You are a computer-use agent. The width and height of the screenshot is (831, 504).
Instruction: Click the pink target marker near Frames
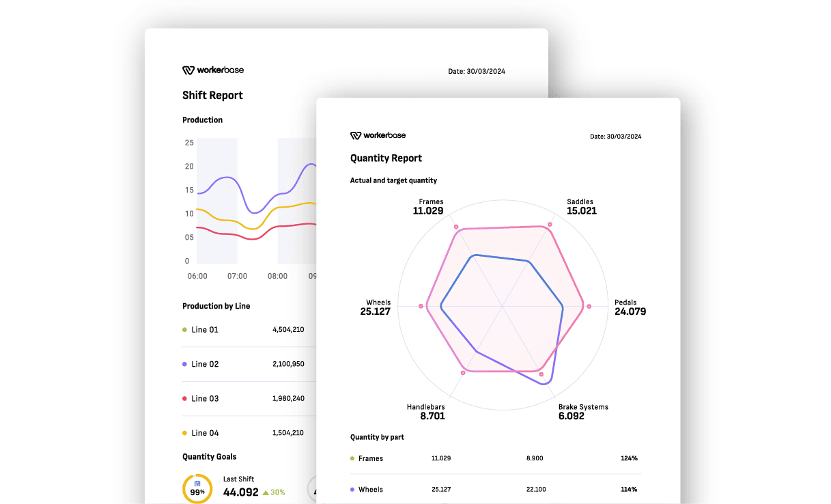click(456, 226)
